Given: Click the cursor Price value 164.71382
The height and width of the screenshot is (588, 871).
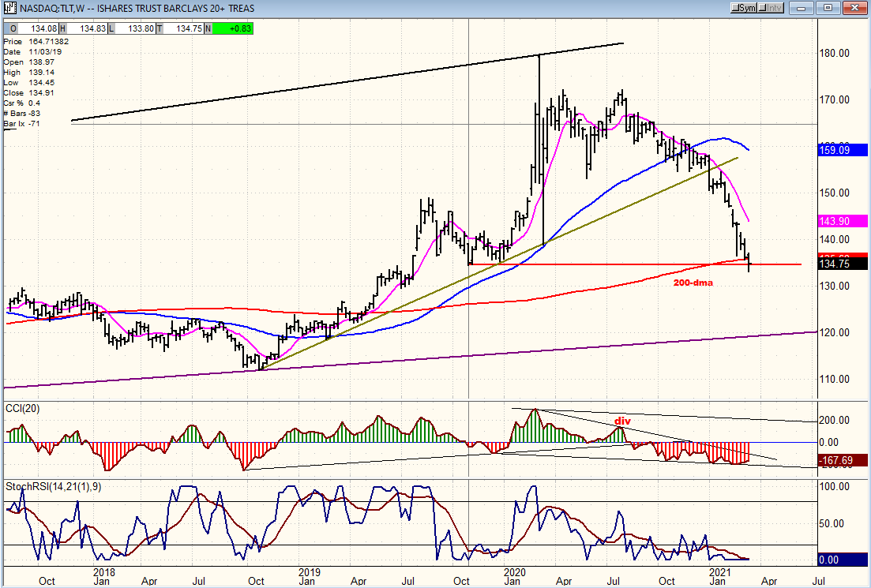Looking at the screenshot, I should (47, 42).
